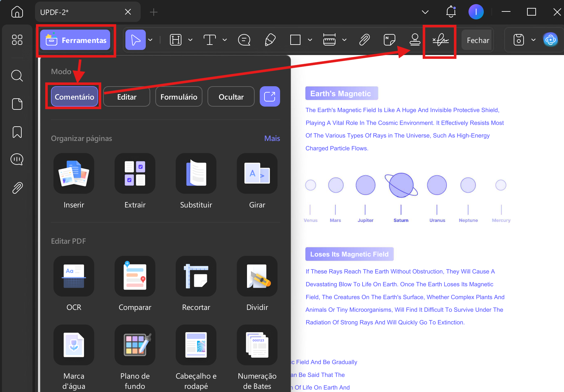Select the cursor pointer tool
Viewport: 564px width, 392px height.
tap(136, 40)
